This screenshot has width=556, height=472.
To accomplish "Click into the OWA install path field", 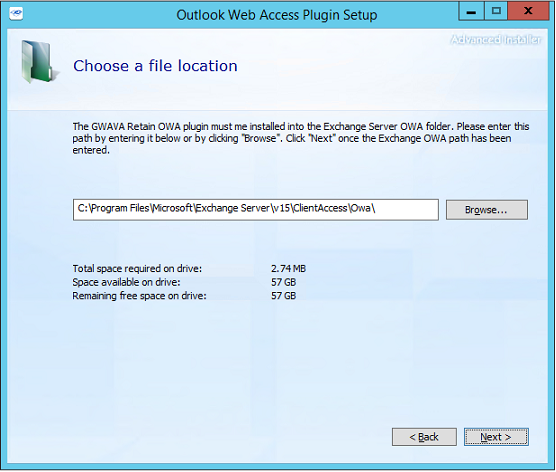I will click(x=256, y=210).
